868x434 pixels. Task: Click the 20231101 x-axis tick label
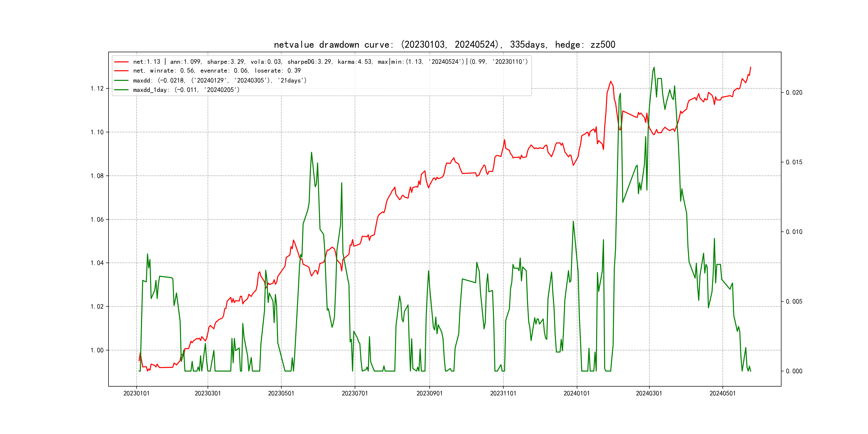[x=503, y=393]
